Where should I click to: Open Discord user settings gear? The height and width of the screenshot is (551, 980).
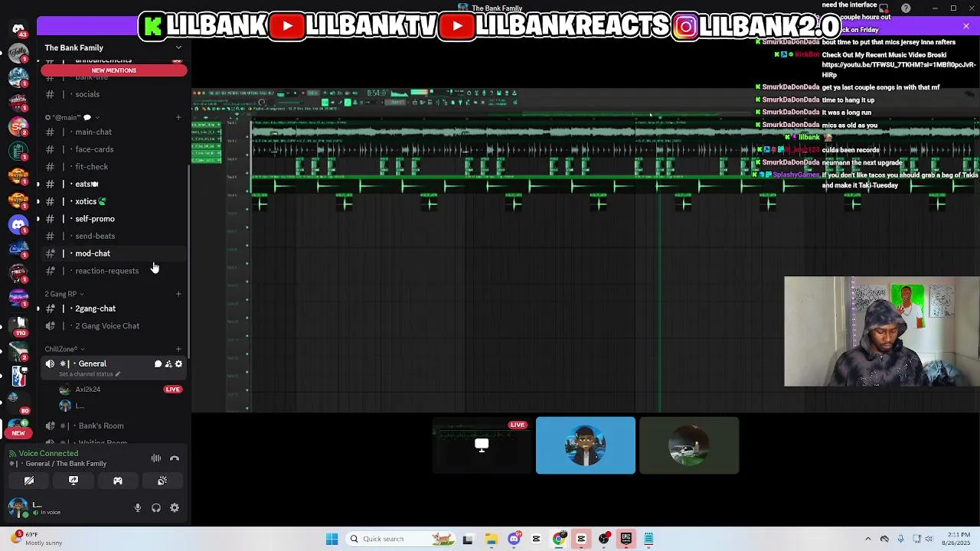[175, 507]
